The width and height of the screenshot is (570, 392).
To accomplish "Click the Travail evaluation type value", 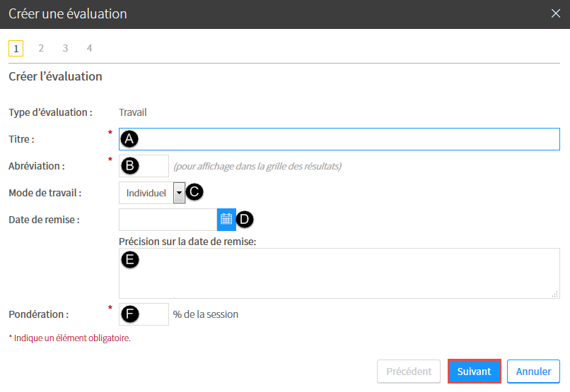I will 133,112.
